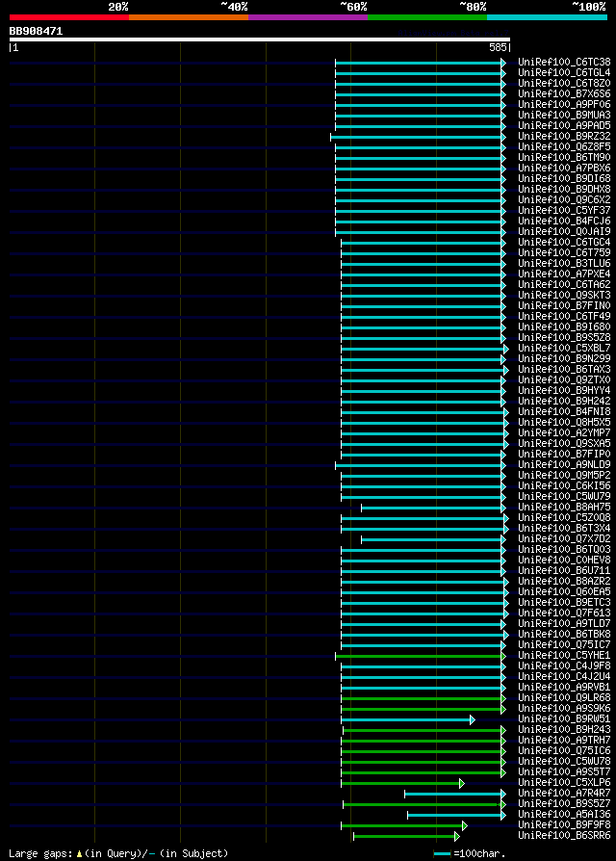The height and width of the screenshot is (861, 616).
Task: Select the UniRef100_Q6Z8F5 label
Action: (x=564, y=146)
